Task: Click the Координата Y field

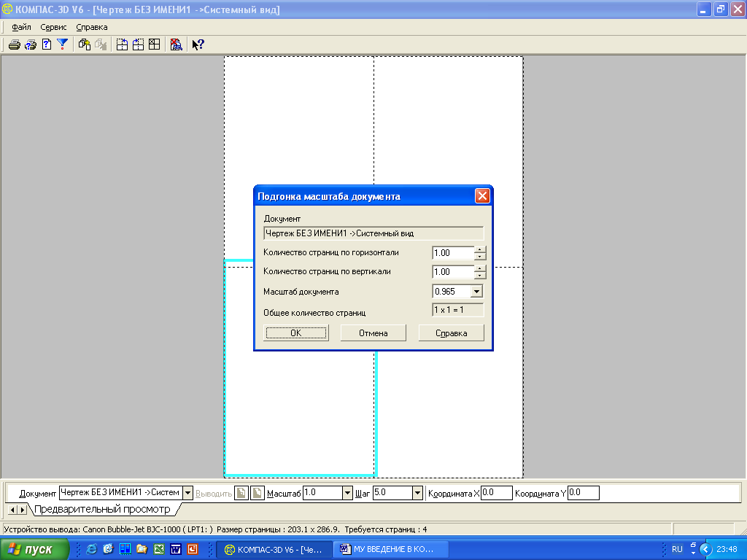Action: [x=583, y=493]
